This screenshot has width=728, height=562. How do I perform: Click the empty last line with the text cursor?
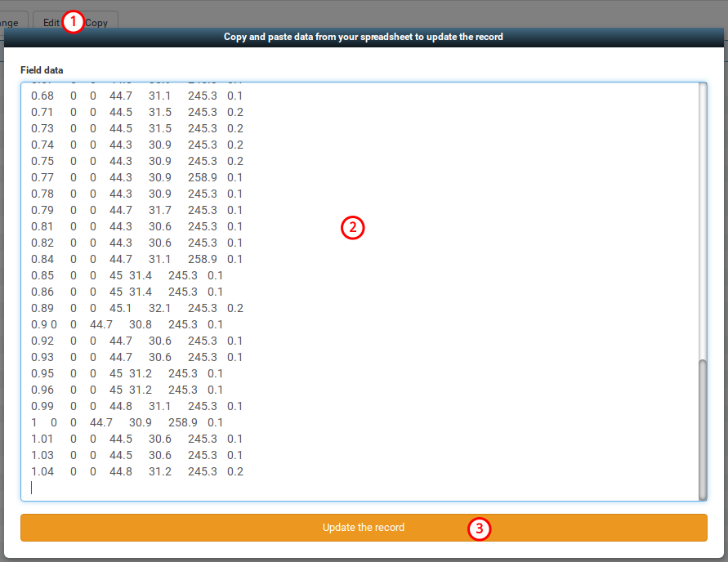pos(33,487)
